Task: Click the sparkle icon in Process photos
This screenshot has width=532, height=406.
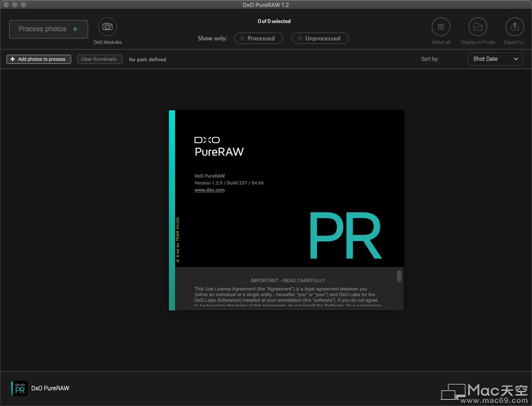Action: (75, 29)
